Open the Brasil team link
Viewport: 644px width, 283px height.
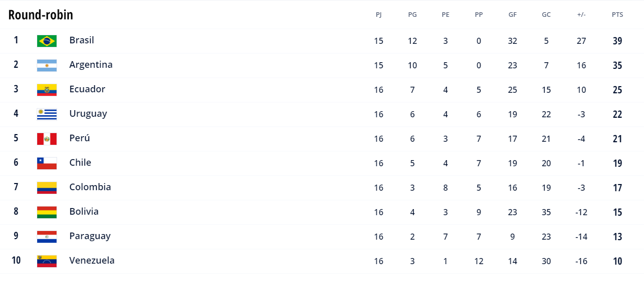point(82,40)
